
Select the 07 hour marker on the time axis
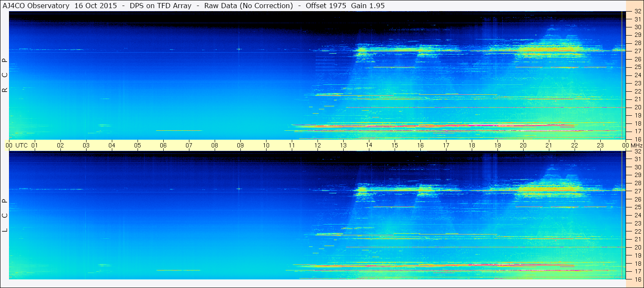pos(189,145)
